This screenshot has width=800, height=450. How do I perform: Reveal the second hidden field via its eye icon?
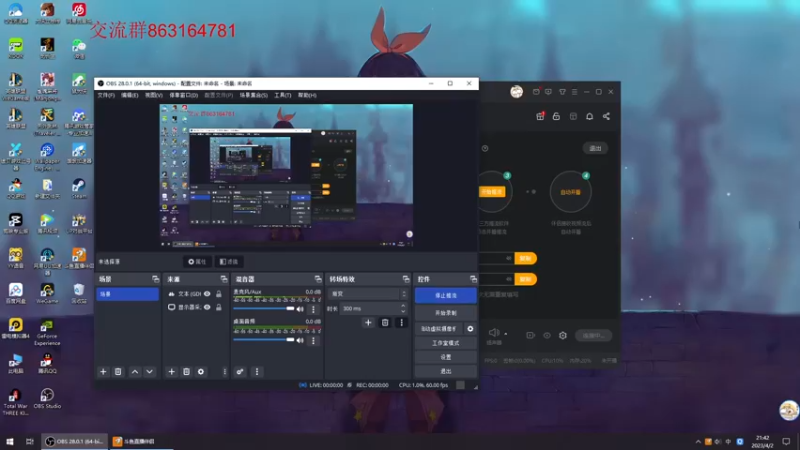pyautogui.click(x=508, y=279)
